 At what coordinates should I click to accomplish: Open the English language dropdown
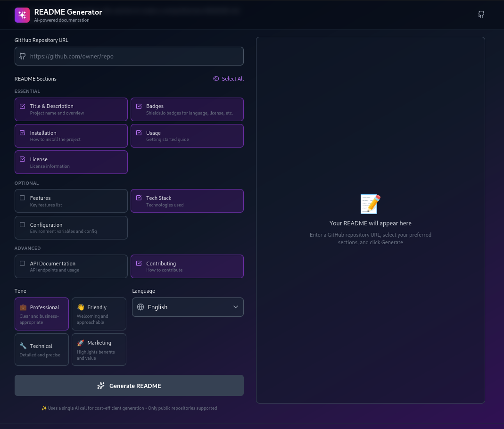coord(188,307)
